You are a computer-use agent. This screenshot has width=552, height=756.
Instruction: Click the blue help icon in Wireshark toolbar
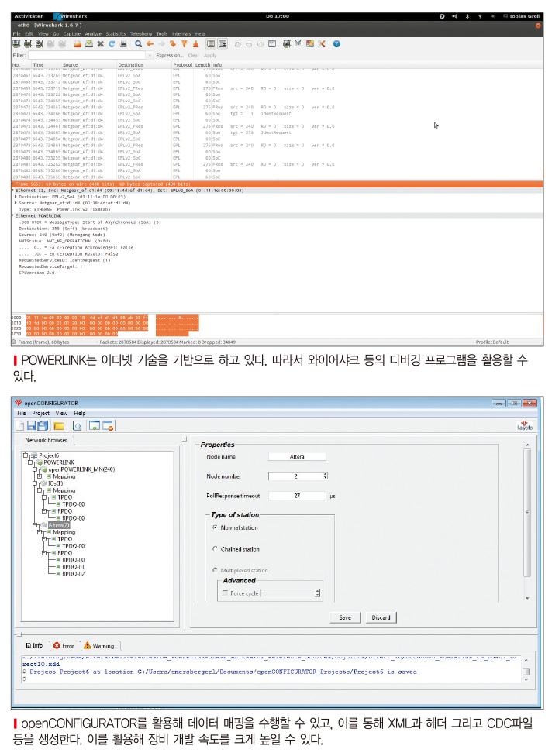click(336, 44)
